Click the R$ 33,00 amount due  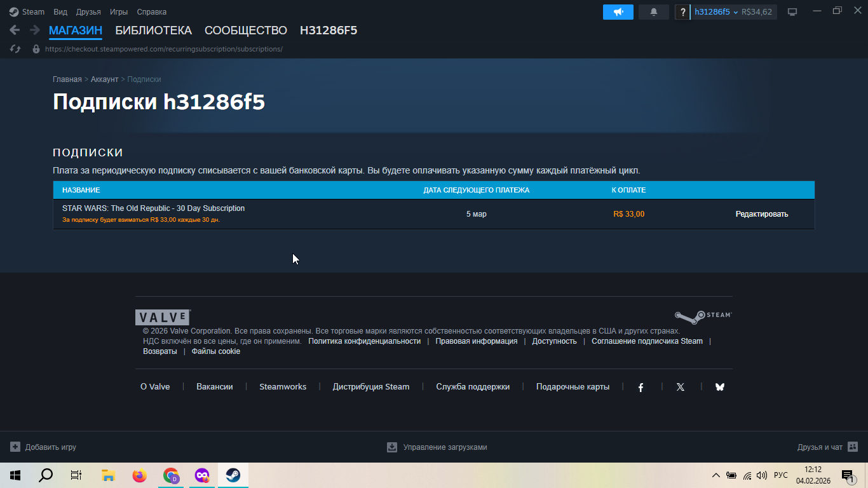[x=629, y=214]
